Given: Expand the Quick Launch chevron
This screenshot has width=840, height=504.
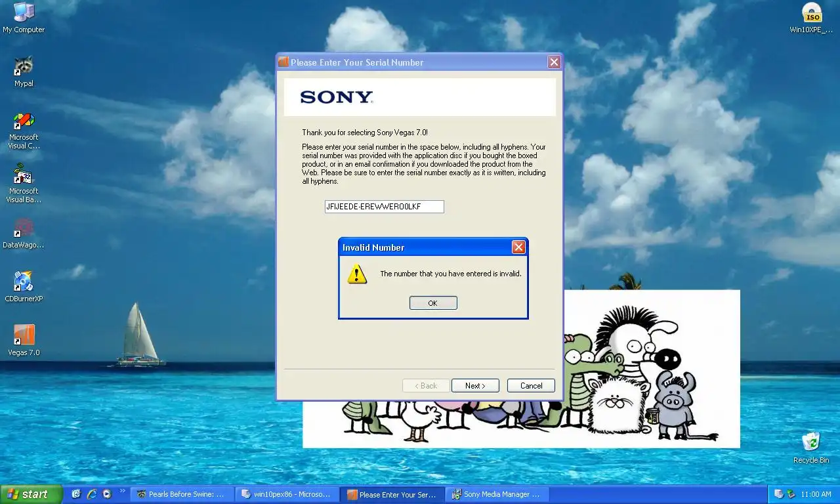Looking at the screenshot, I should click(122, 492).
